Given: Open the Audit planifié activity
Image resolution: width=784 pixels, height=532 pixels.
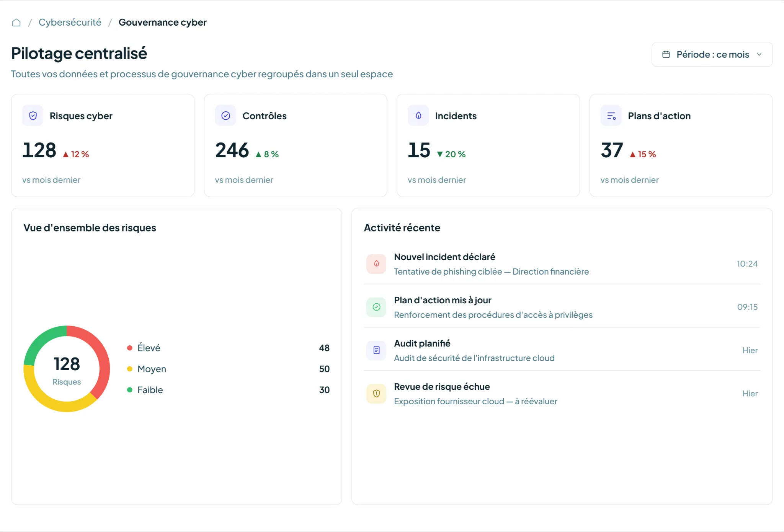Looking at the screenshot, I should click(x=562, y=350).
